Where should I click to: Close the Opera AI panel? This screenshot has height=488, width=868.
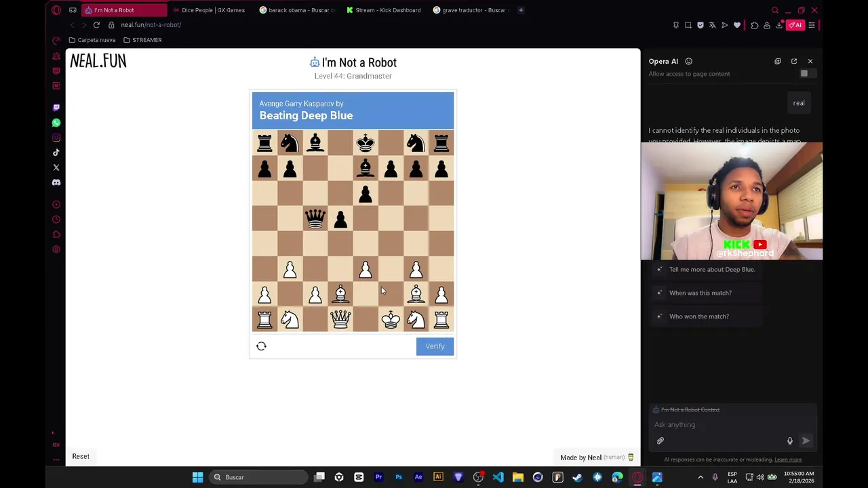click(810, 61)
